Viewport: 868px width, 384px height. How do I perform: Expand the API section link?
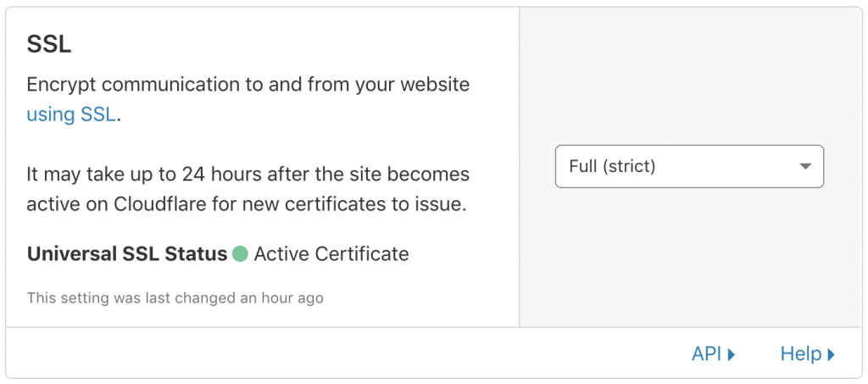(x=713, y=353)
